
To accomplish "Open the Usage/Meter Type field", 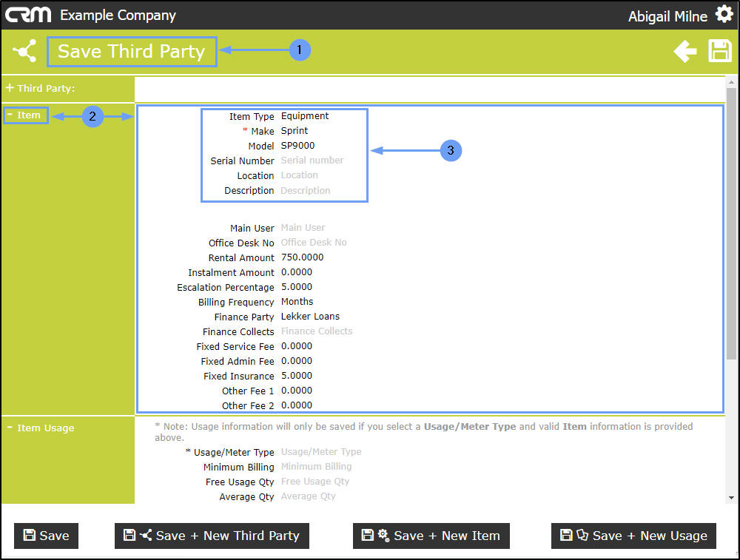I will (x=321, y=452).
